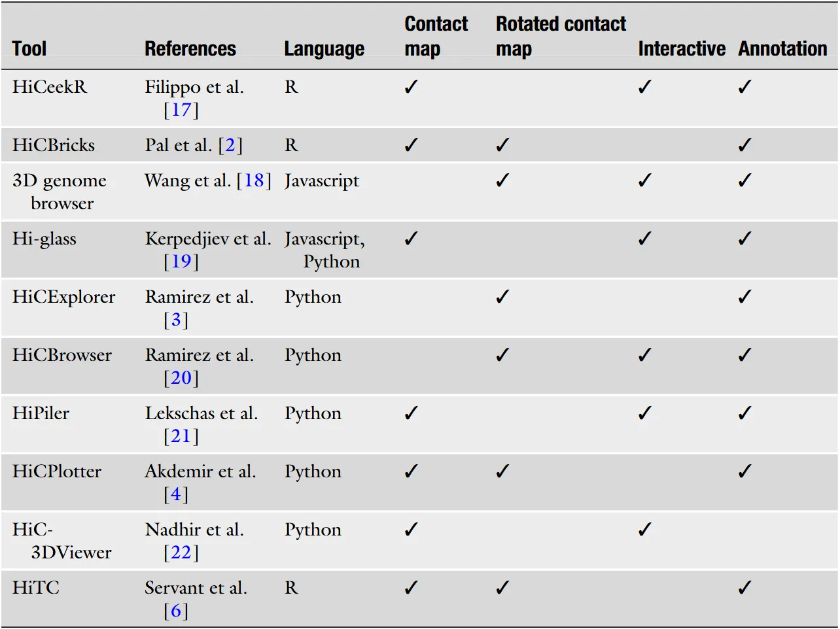Click HiPiler's Interactive checkmark
The image size is (840, 629).
[x=645, y=413]
